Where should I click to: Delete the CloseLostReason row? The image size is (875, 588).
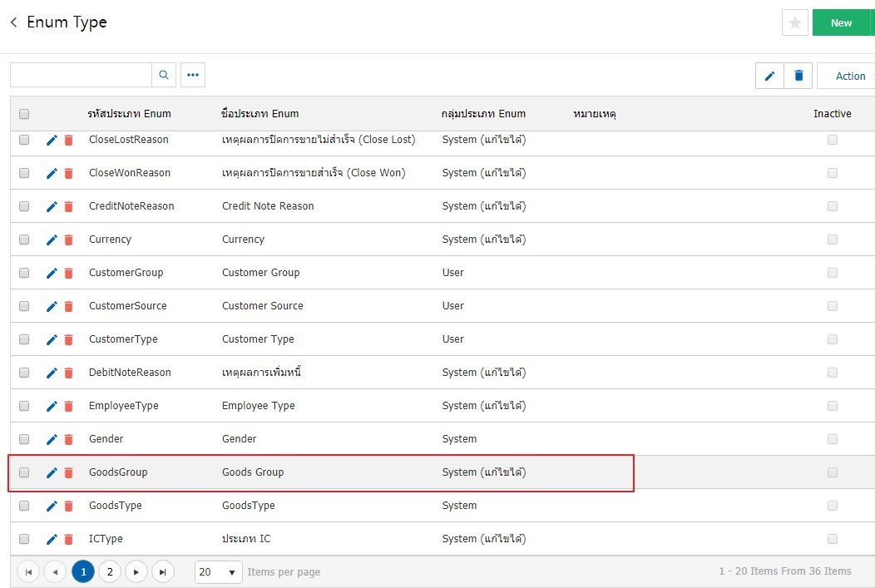point(69,140)
